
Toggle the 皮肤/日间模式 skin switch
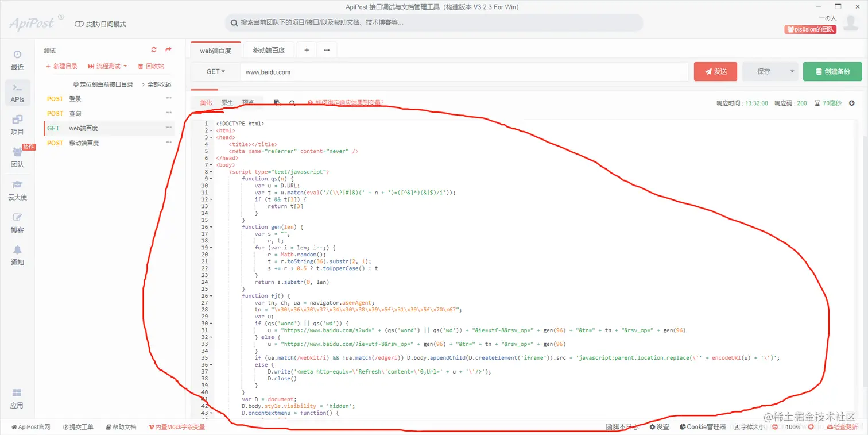click(x=79, y=24)
